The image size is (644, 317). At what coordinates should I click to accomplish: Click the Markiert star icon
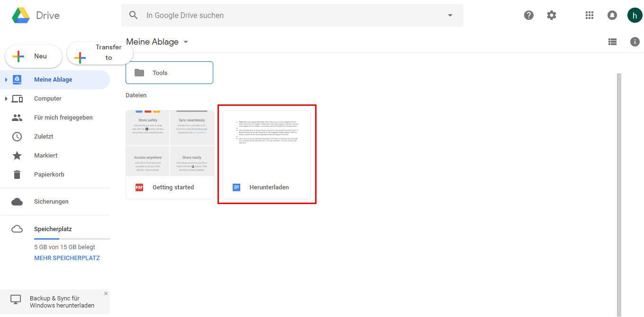[17, 156]
